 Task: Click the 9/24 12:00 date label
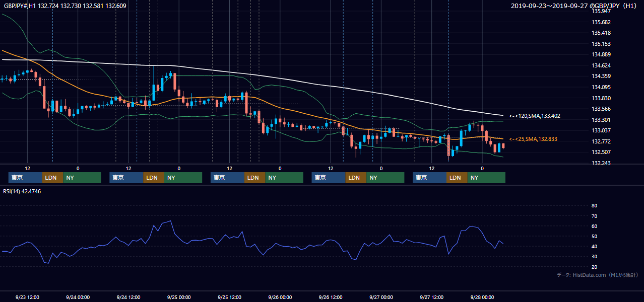tap(128, 297)
